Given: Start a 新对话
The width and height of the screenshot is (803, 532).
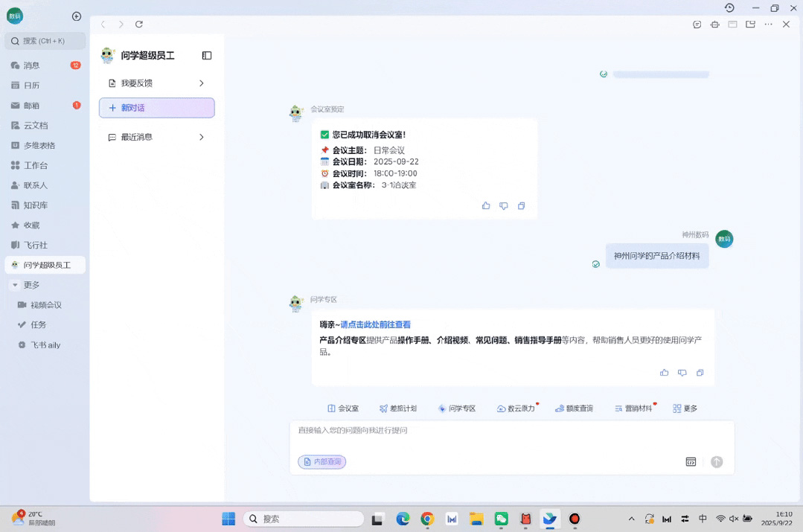Looking at the screenshot, I should coord(157,108).
